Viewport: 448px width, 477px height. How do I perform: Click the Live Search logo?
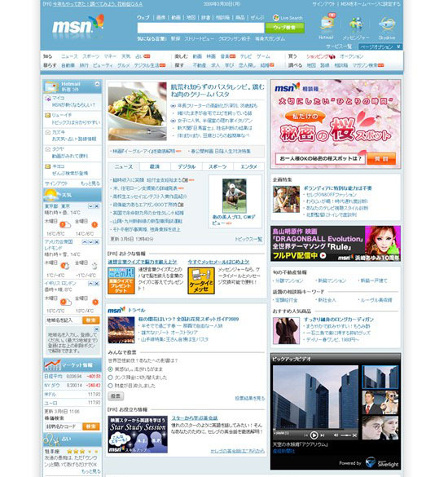[x=288, y=18]
